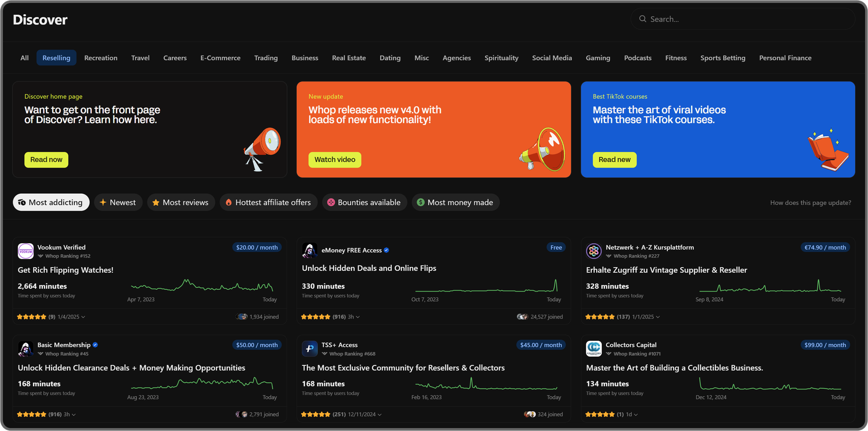Expand reviews chevron next to 1/1/2025
The width and height of the screenshot is (868, 431).
point(658,317)
